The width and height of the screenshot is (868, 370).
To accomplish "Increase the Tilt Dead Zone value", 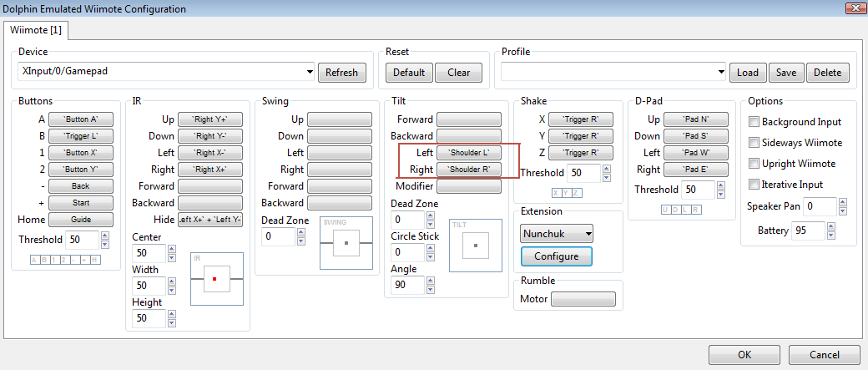I will (x=430, y=215).
